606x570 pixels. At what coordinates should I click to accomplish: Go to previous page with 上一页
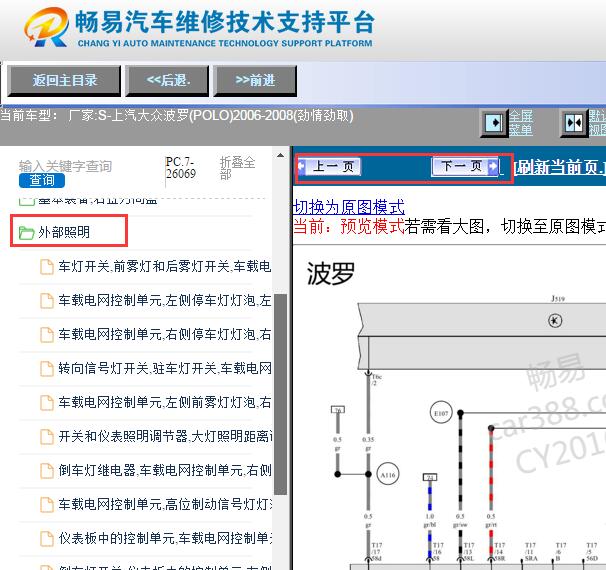click(329, 167)
